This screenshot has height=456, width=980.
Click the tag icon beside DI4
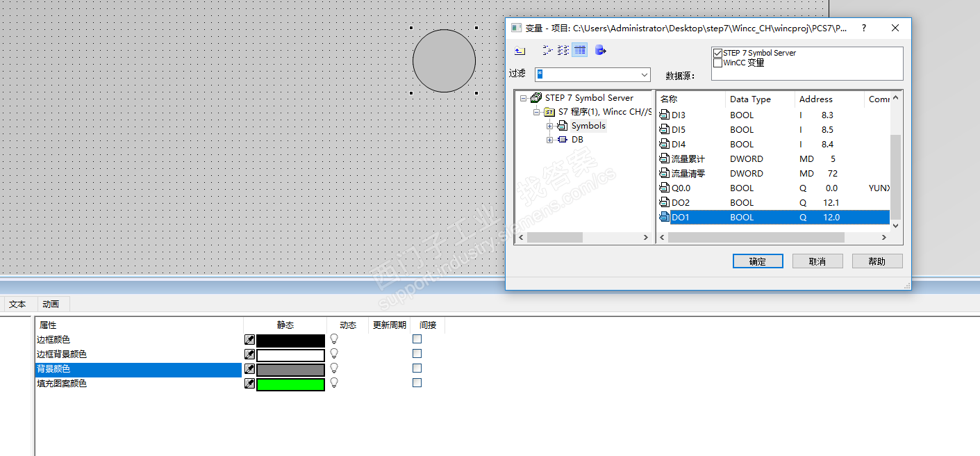(x=664, y=145)
